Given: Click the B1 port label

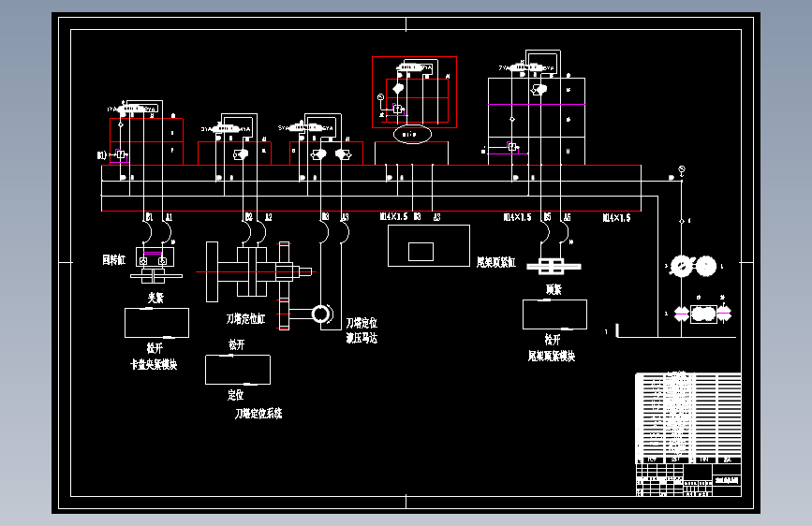Looking at the screenshot, I should click(x=149, y=217).
